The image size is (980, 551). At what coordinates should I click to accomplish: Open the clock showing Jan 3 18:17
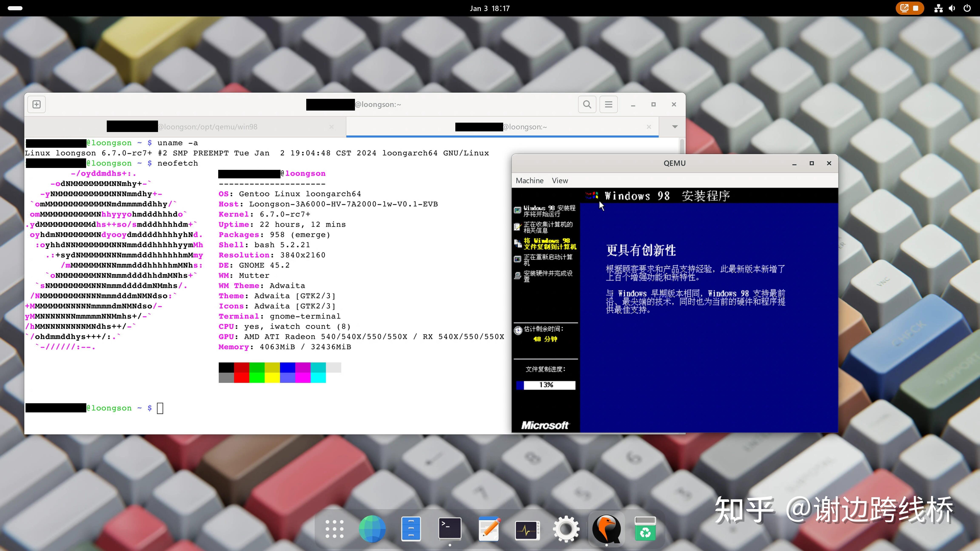click(490, 8)
